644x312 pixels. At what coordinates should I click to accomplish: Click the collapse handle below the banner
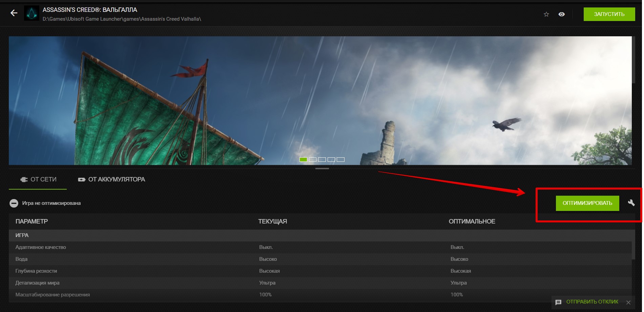(322, 168)
